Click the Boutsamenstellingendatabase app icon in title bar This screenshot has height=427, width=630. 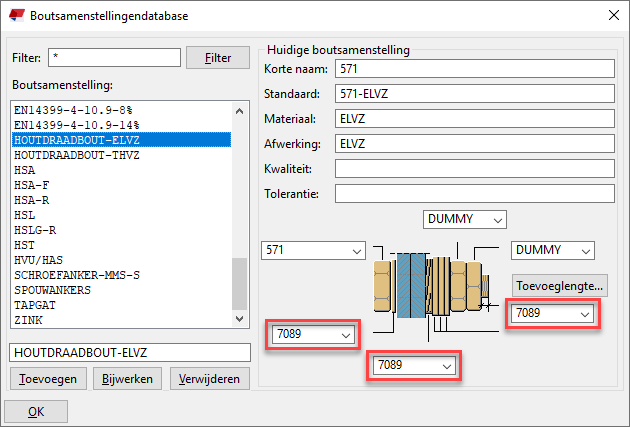pyautogui.click(x=16, y=16)
